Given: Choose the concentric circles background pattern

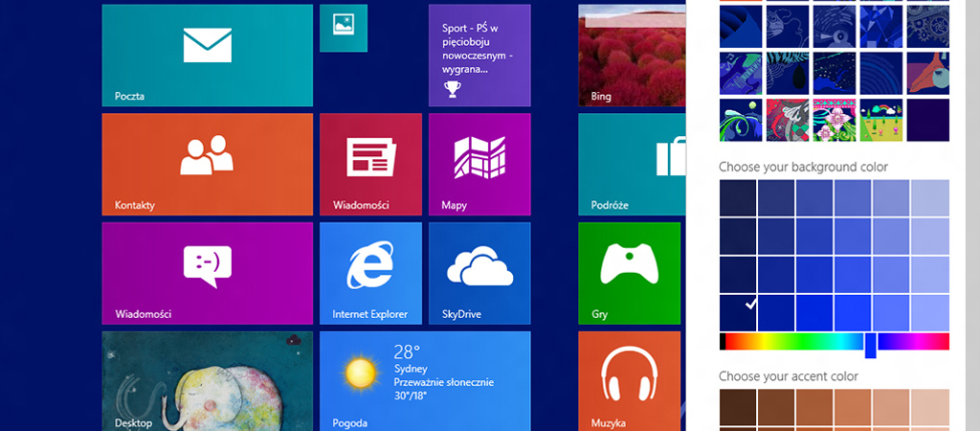Looking at the screenshot, I should coord(880,73).
